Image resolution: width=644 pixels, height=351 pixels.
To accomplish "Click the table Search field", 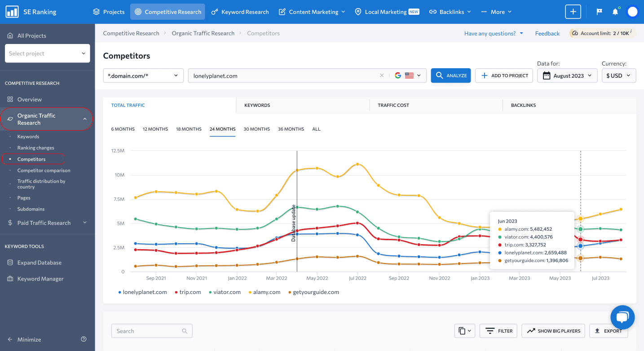I will [152, 331].
